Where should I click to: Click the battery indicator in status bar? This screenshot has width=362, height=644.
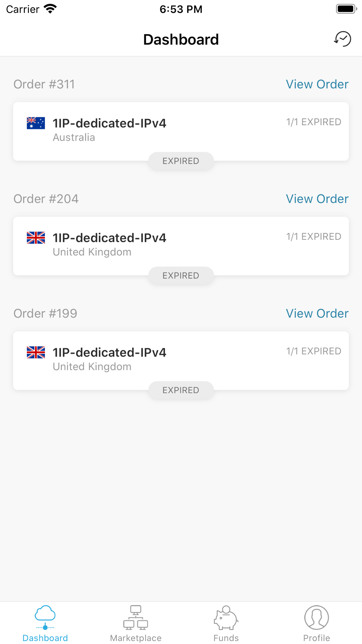(346, 9)
